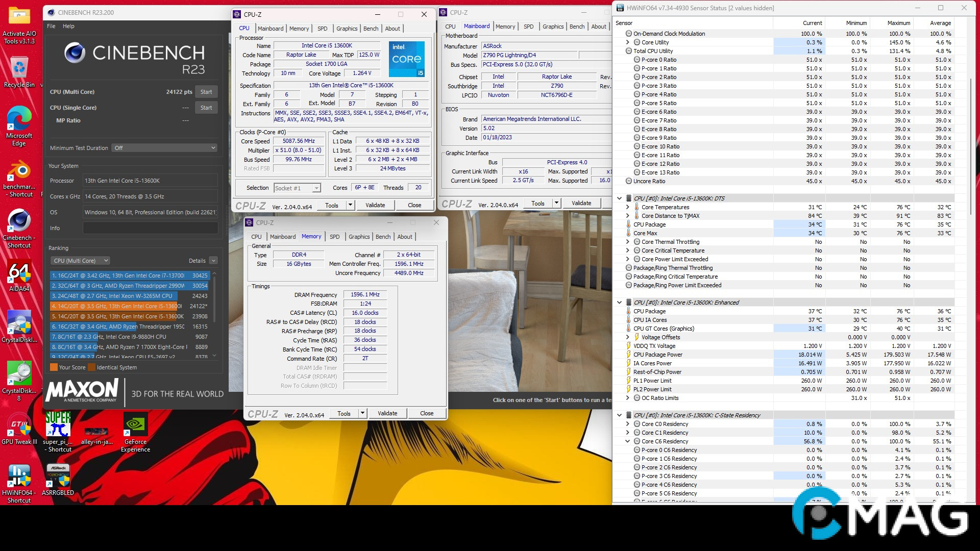
Task: Open the Tools dropdown arrow in the CPU-Z Memory window
Action: pos(362,413)
